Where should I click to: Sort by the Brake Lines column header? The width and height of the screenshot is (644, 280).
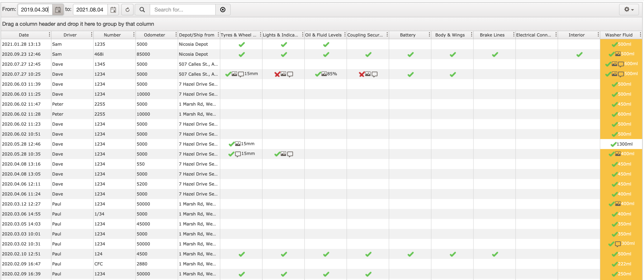[x=492, y=35]
